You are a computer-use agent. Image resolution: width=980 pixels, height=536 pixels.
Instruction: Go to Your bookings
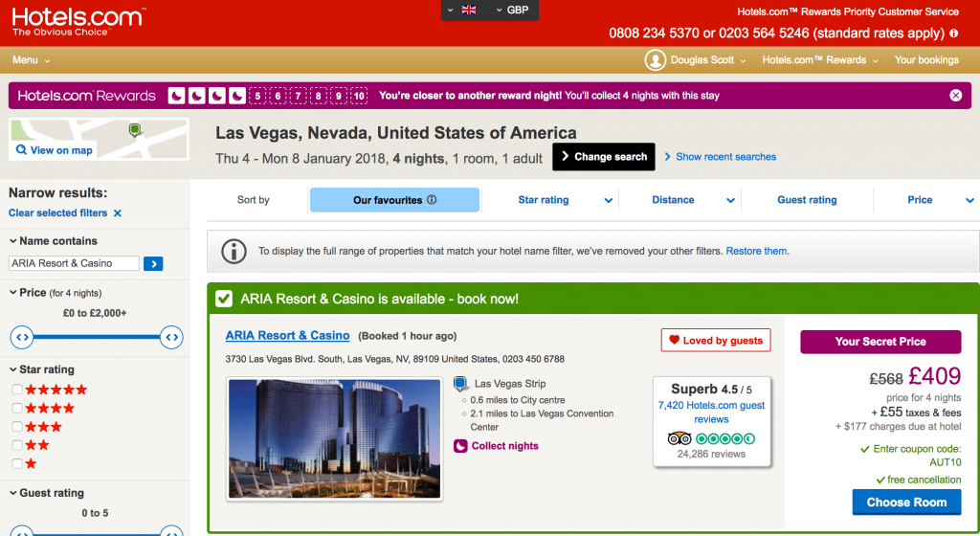(x=925, y=60)
